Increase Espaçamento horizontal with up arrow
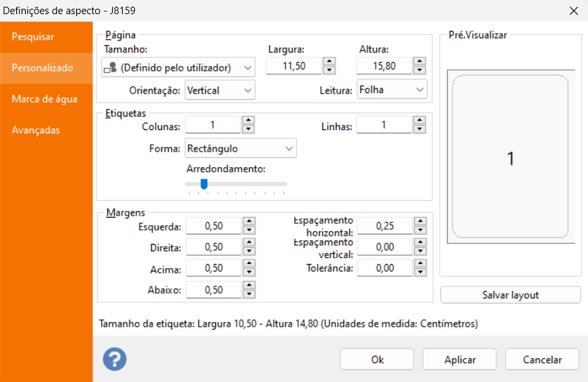Image resolution: width=588 pixels, height=382 pixels. pyautogui.click(x=420, y=222)
